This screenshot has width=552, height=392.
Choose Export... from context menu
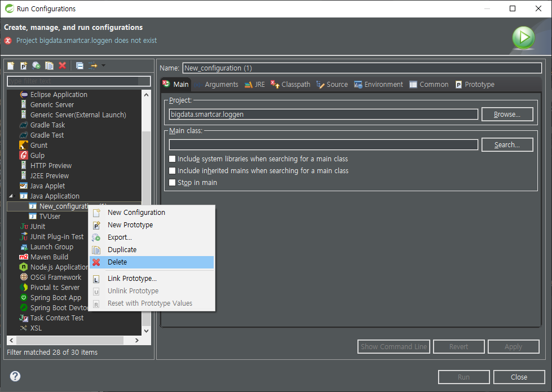[x=152, y=237]
